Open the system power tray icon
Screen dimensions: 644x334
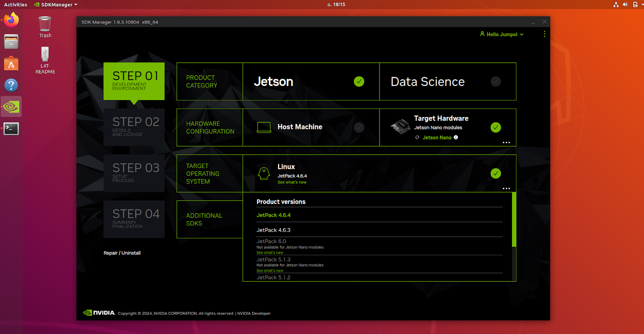(636, 4)
